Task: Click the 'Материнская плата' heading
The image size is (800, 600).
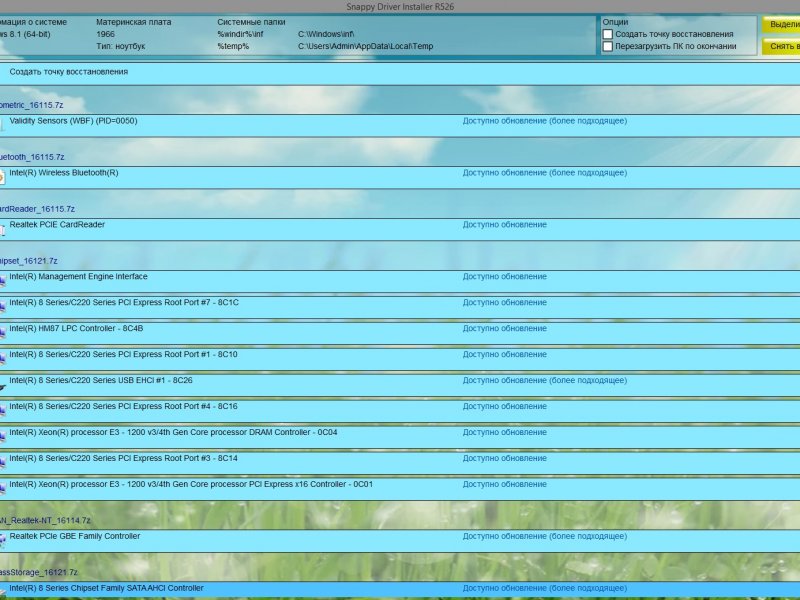Action: [134, 22]
